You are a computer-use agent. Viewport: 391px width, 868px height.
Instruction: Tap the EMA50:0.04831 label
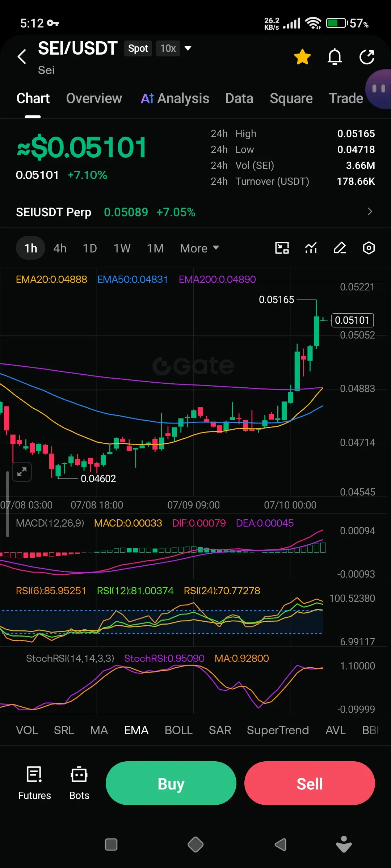tap(133, 279)
